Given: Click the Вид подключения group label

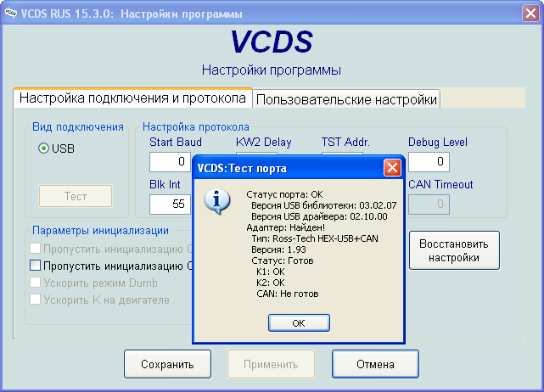Looking at the screenshot, I should pos(78,127).
